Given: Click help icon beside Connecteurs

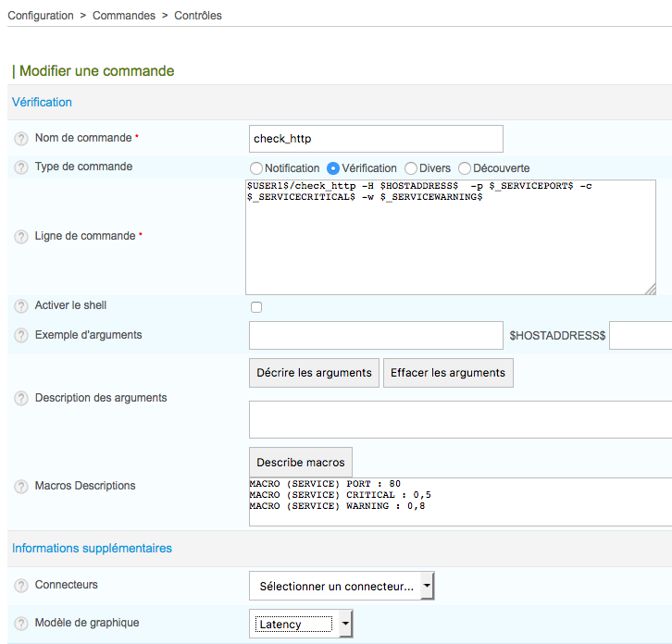Looking at the screenshot, I should click(x=21, y=586).
